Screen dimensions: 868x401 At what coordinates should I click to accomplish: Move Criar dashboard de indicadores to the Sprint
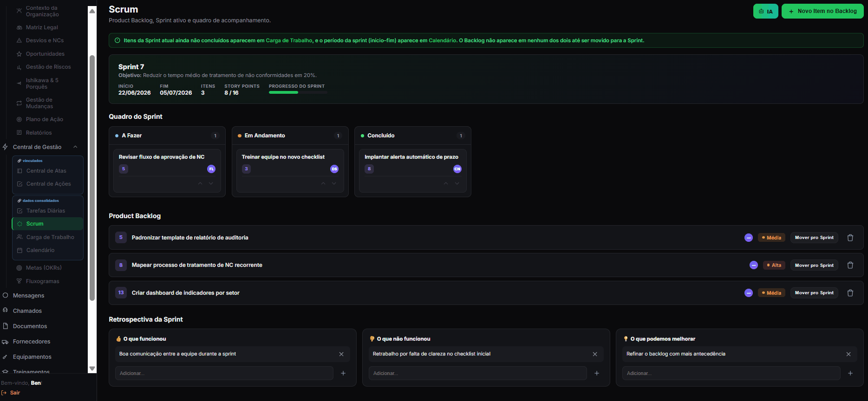coord(814,293)
